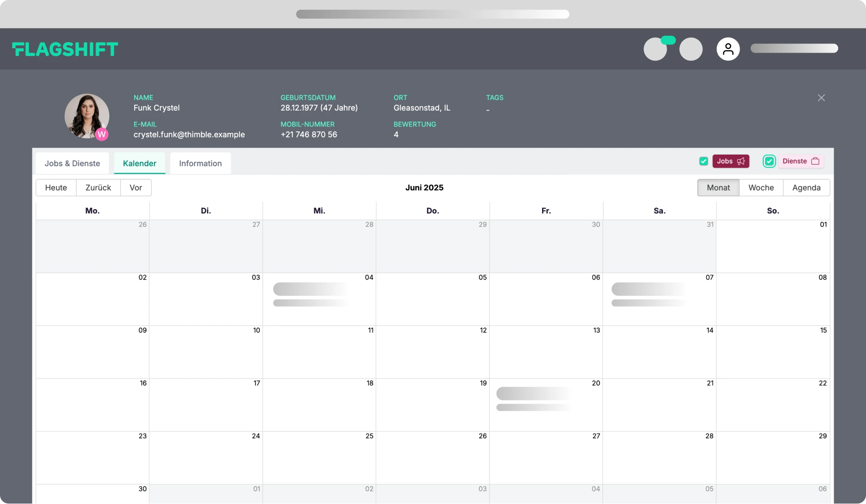Click the pink W badge on the avatar
Screen dimensions: 866x504
coord(101,134)
